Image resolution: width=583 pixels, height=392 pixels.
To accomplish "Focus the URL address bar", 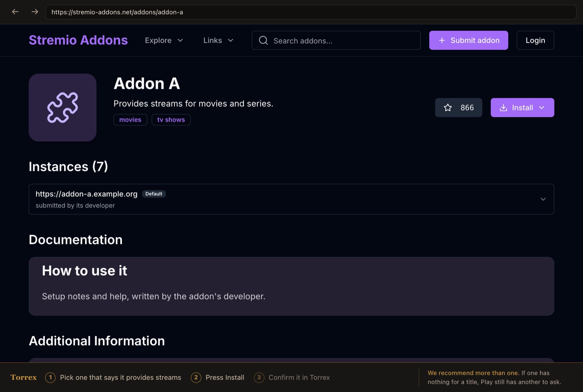I will tap(311, 12).
